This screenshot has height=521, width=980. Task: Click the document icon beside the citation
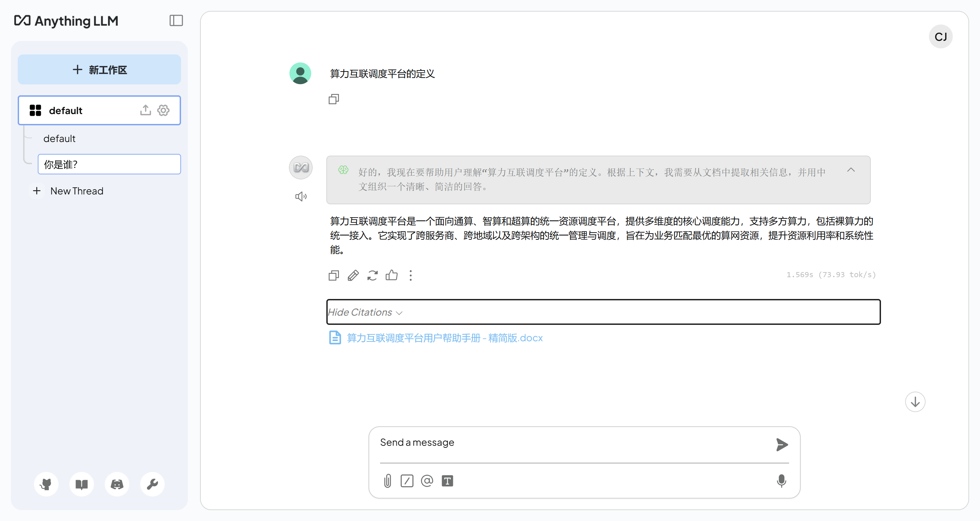pos(335,338)
